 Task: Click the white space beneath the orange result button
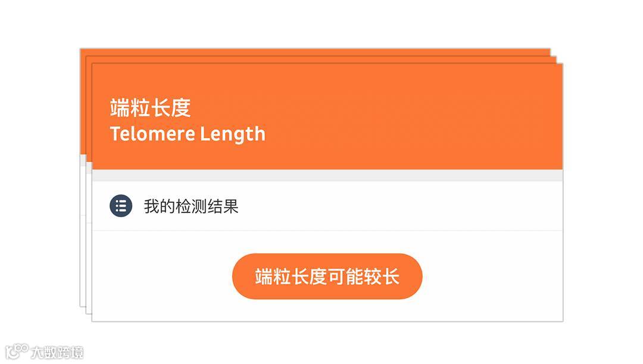[x=327, y=310]
